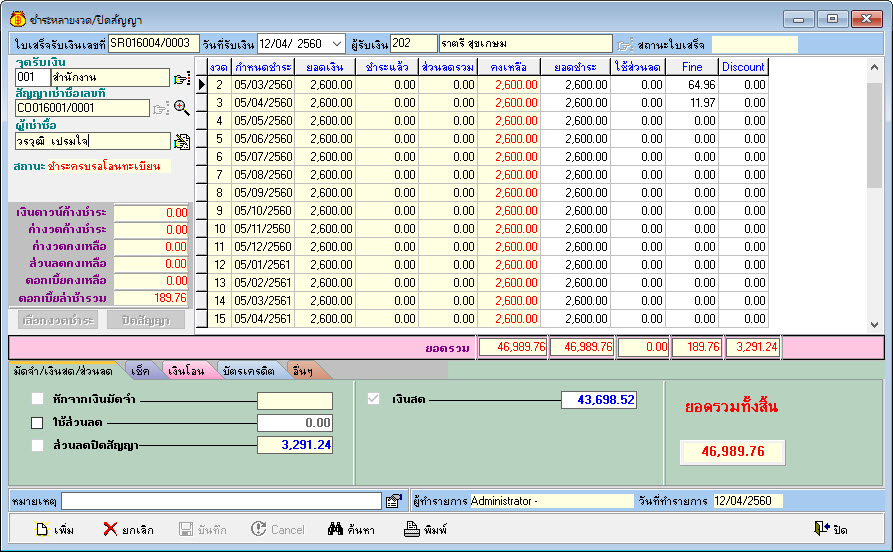Click the money bag app icon in title bar
This screenshot has height=552, width=893.
18,19
